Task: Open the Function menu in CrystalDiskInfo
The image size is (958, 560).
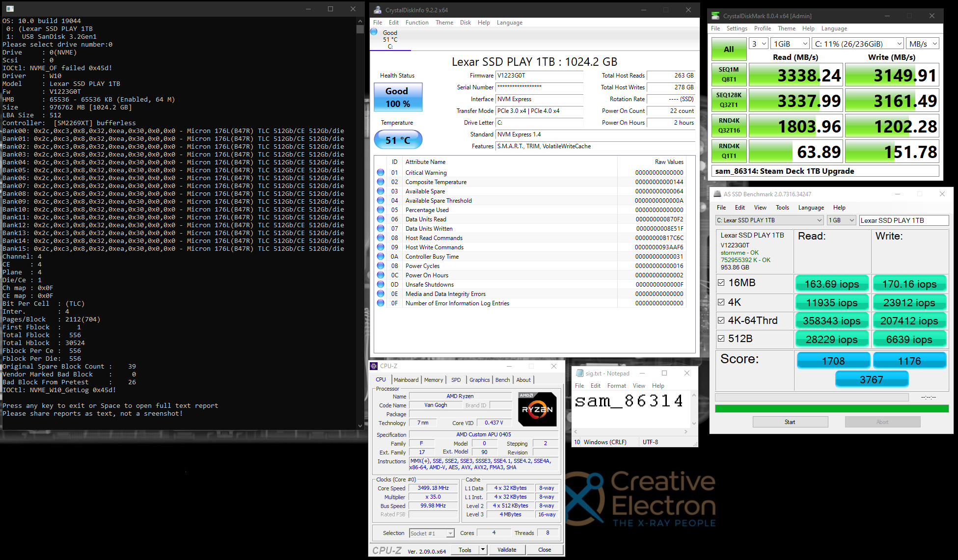Action: click(x=417, y=23)
